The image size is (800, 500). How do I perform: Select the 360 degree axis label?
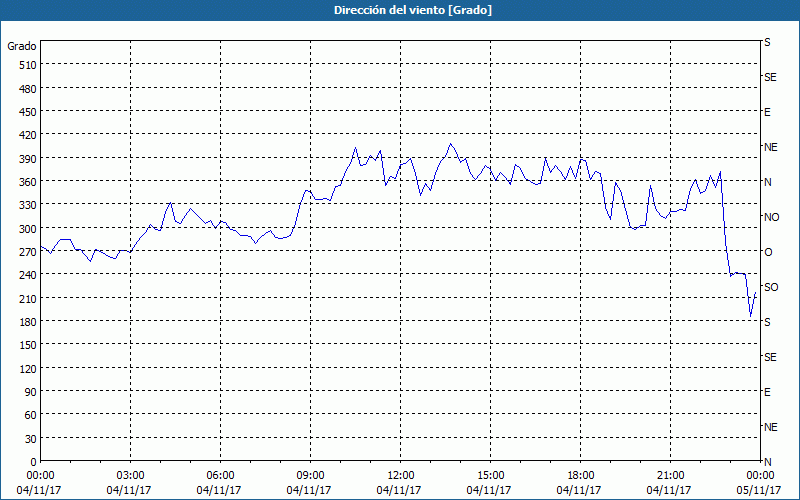coord(29,182)
